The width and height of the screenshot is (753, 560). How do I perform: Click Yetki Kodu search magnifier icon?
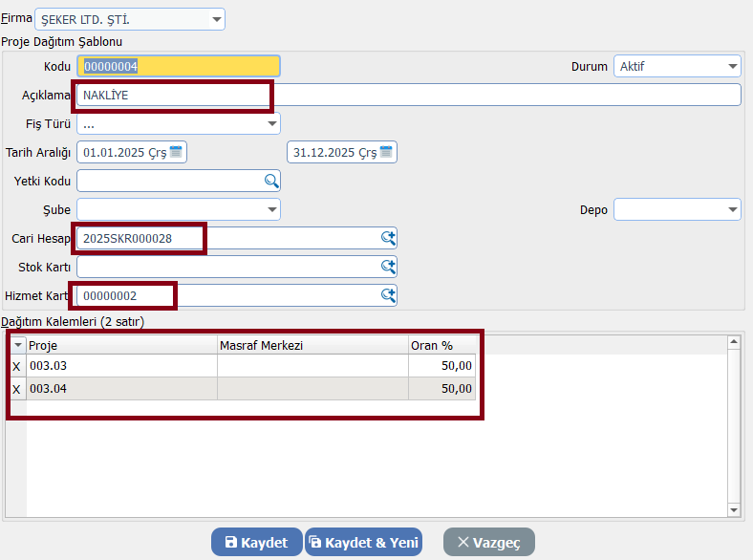pyautogui.click(x=271, y=181)
